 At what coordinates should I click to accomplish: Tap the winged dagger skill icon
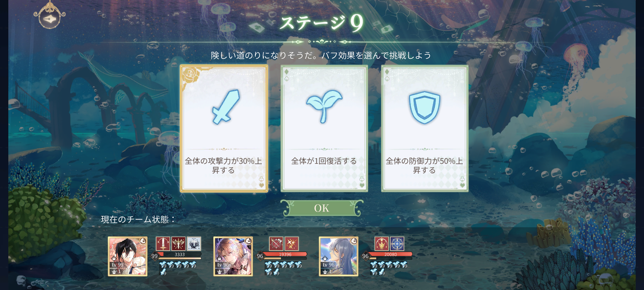pyautogui.click(x=178, y=244)
